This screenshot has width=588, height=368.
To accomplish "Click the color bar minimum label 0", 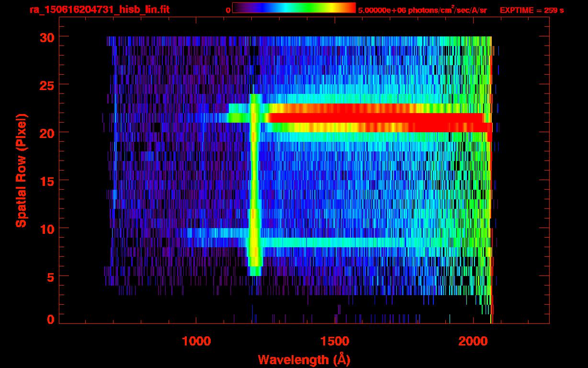I will pos(228,11).
